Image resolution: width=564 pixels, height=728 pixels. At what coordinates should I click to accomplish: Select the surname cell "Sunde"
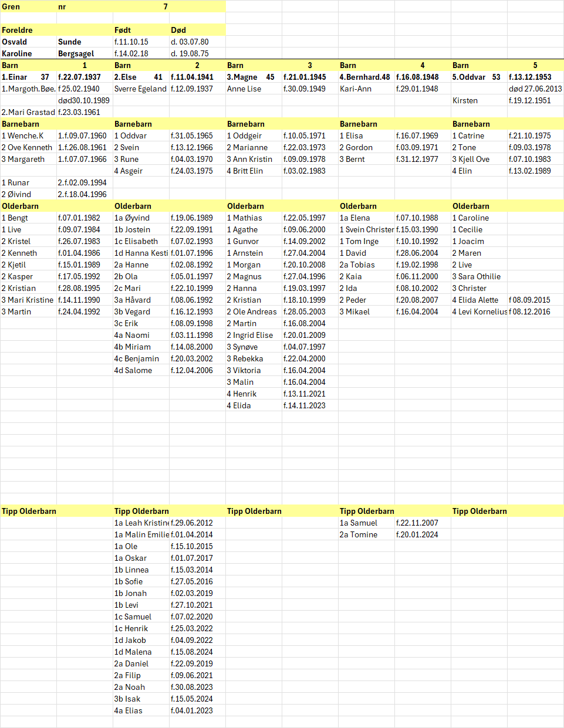pyautogui.click(x=85, y=42)
